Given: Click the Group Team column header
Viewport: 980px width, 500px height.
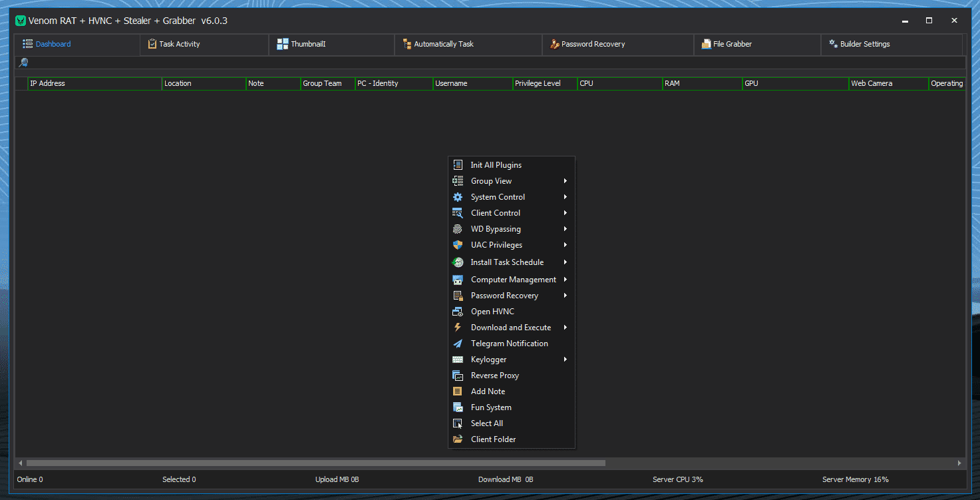Looking at the screenshot, I should (328, 84).
